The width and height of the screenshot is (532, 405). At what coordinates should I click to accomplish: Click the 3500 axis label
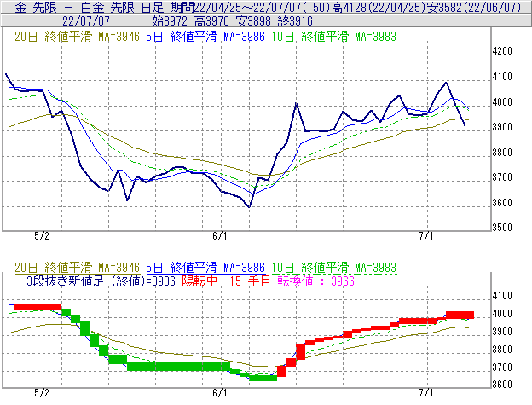click(x=502, y=228)
